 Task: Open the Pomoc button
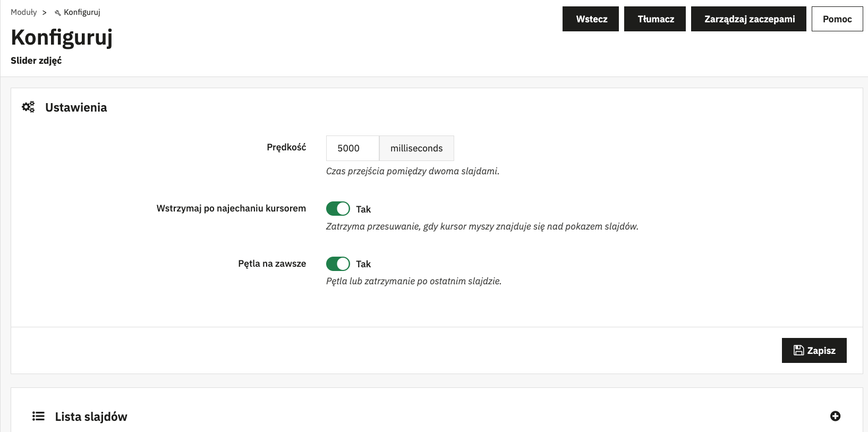point(837,19)
